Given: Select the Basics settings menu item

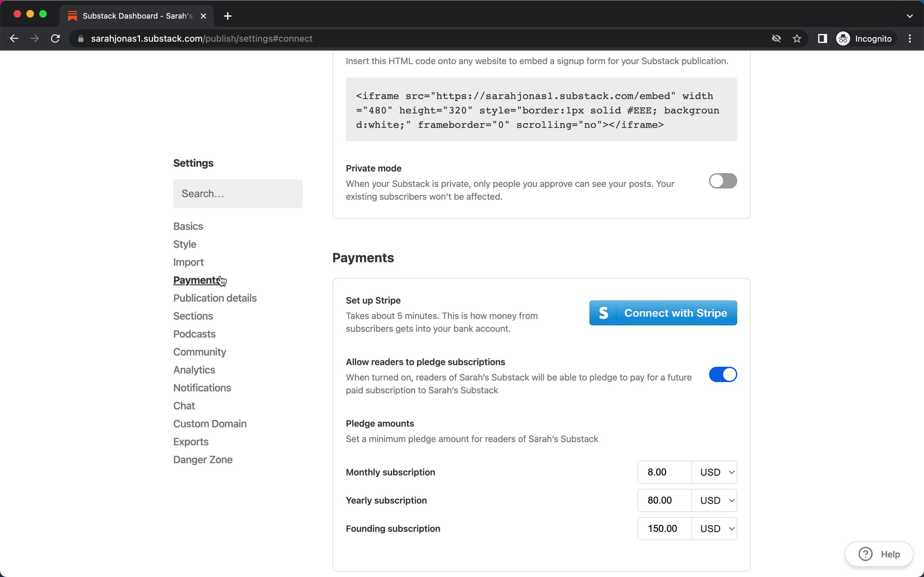Looking at the screenshot, I should [188, 226].
